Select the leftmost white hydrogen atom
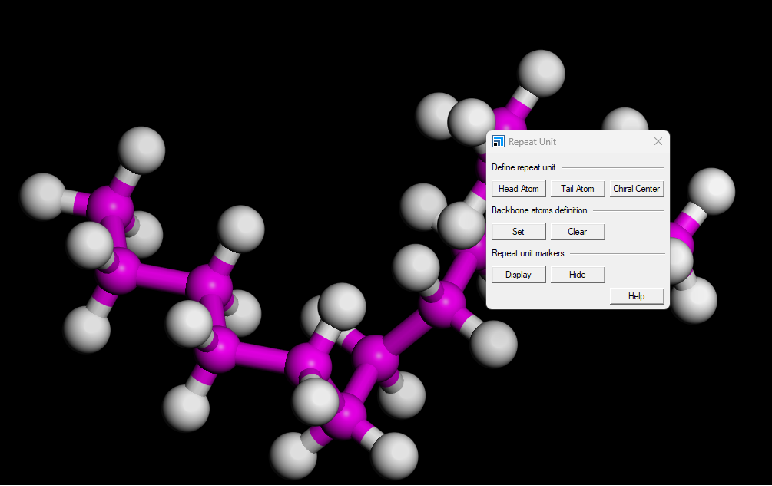Viewport: 772px width, 486px height. point(44,193)
